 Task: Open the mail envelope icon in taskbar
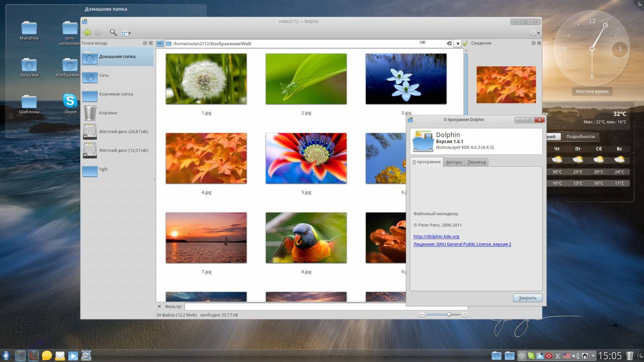pyautogui.click(x=60, y=356)
